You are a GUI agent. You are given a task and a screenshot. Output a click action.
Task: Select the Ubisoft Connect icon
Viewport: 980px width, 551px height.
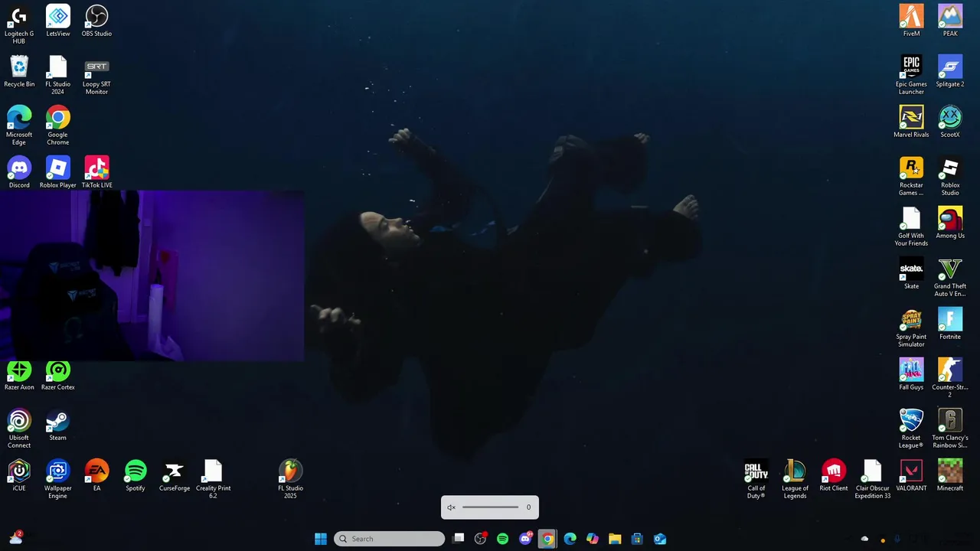(19, 429)
